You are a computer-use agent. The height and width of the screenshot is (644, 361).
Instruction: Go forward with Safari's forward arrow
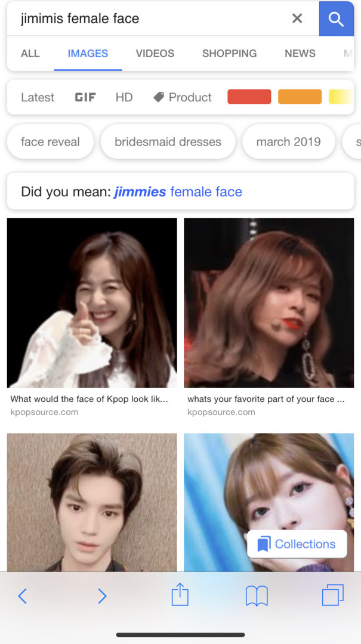pyautogui.click(x=102, y=596)
